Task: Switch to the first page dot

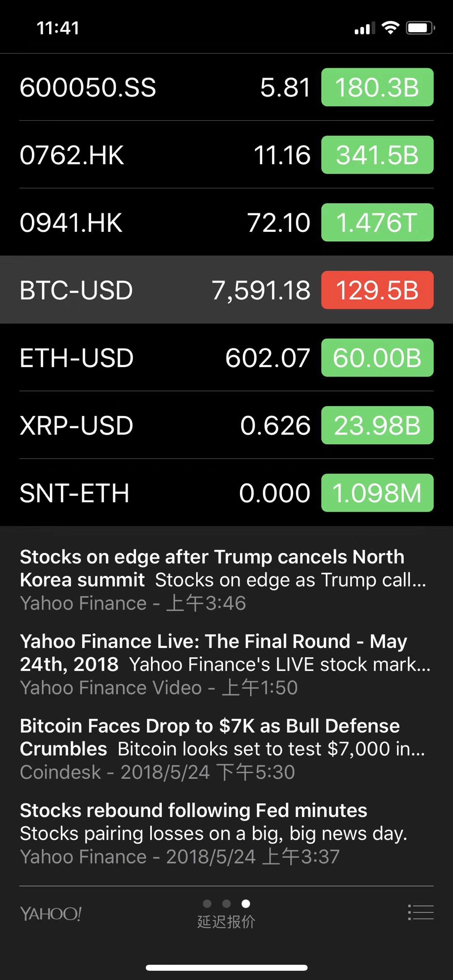Action: pyautogui.click(x=207, y=903)
